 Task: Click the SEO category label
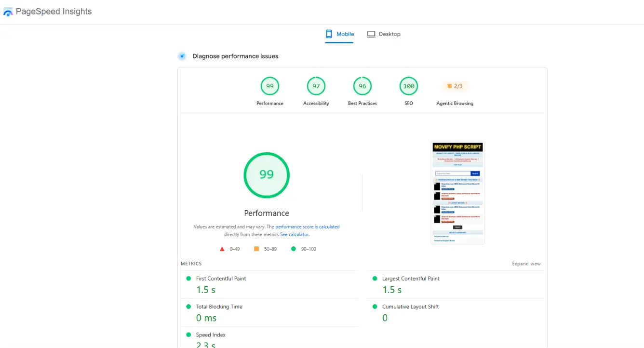(x=409, y=103)
